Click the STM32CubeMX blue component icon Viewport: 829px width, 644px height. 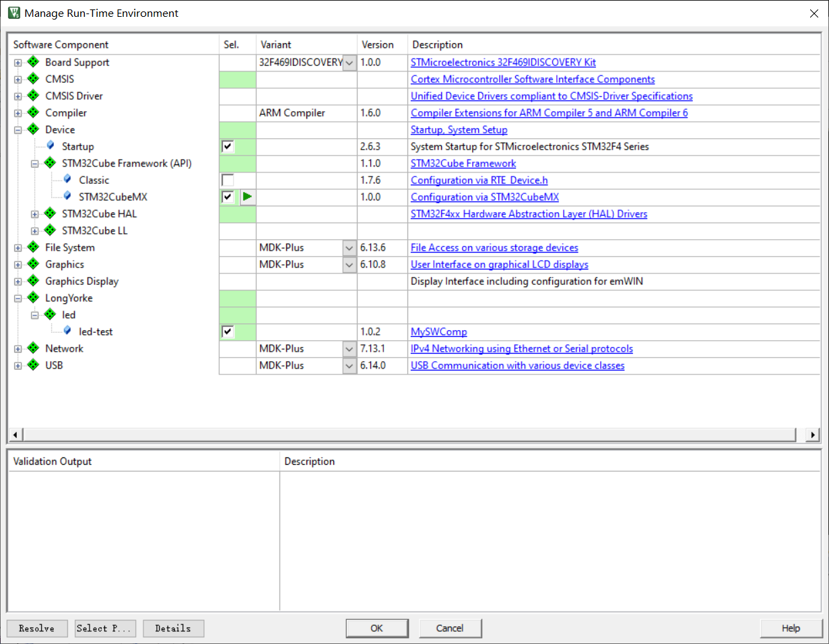click(x=67, y=196)
